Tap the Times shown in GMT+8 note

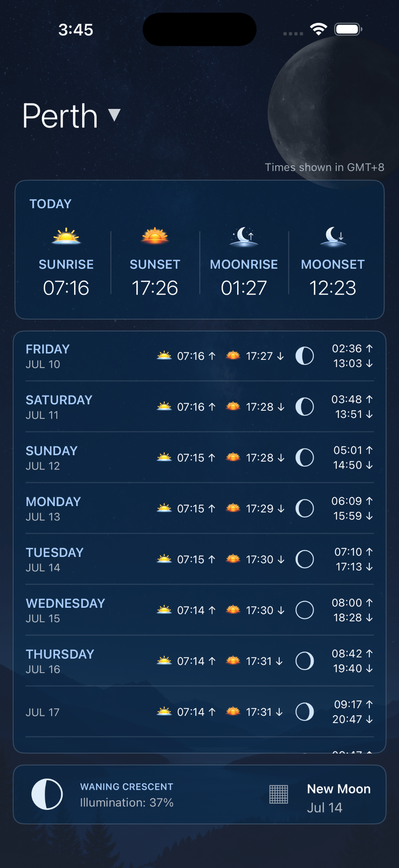click(x=324, y=167)
